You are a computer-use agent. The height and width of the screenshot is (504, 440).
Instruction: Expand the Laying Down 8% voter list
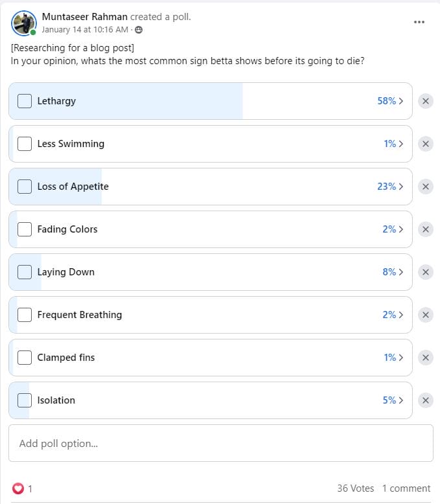click(x=393, y=272)
